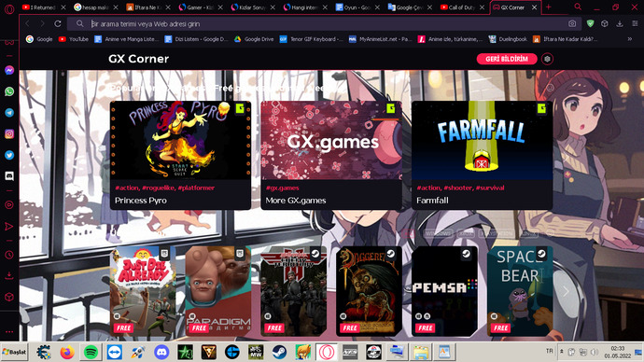Screen dimensions: 644x362
Task: Open the Opera menu logo button
Action: (9, 8)
